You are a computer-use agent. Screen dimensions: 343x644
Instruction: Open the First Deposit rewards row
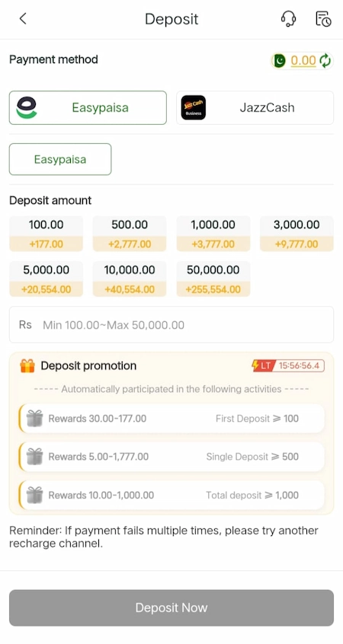(x=171, y=419)
